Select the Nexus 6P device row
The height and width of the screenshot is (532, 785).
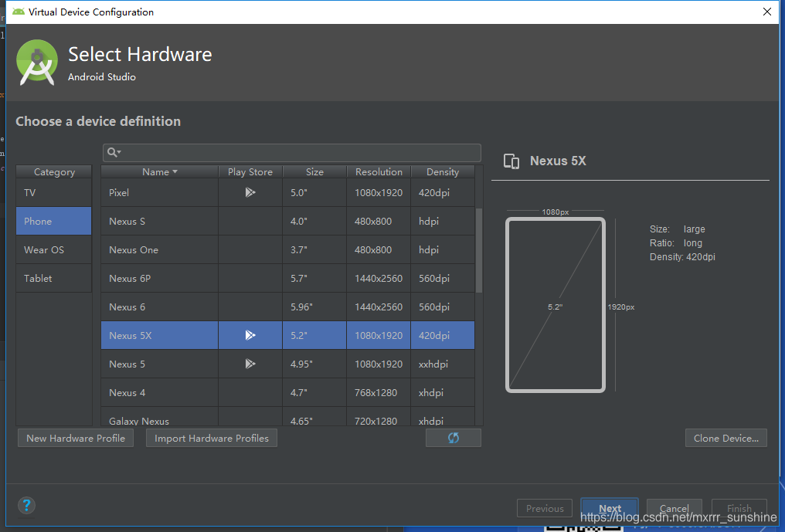[288, 278]
